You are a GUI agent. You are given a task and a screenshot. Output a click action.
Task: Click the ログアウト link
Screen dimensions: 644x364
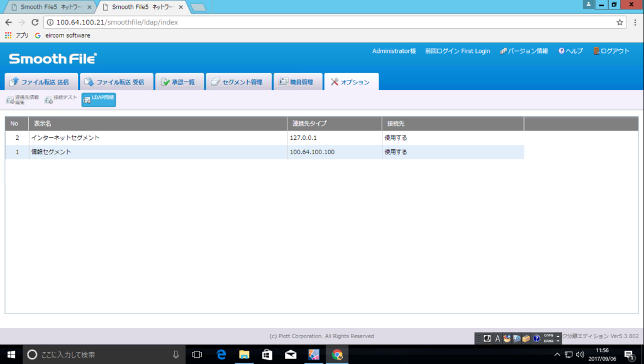point(611,51)
